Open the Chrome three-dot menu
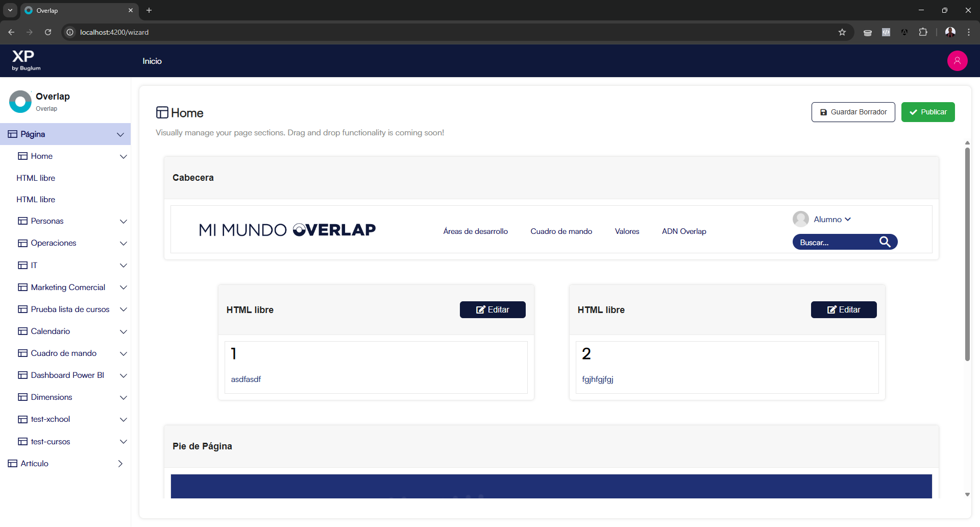Image resolution: width=980 pixels, height=527 pixels. [969, 32]
